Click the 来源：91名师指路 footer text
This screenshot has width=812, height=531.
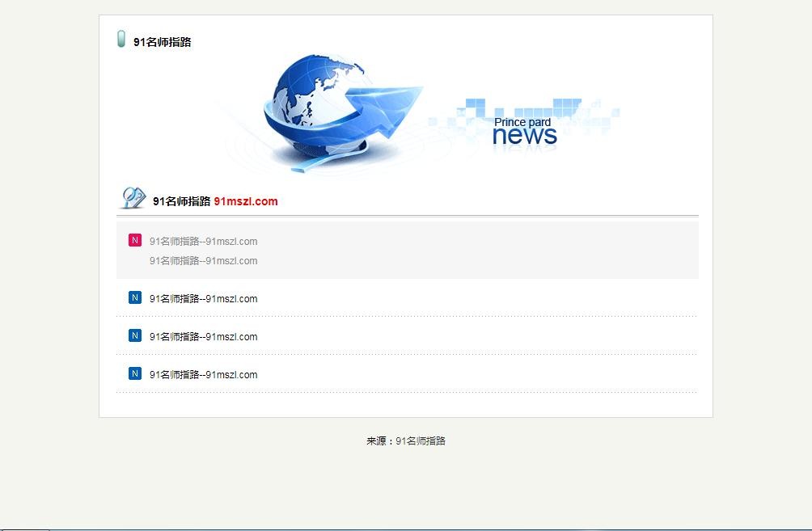tap(406, 441)
